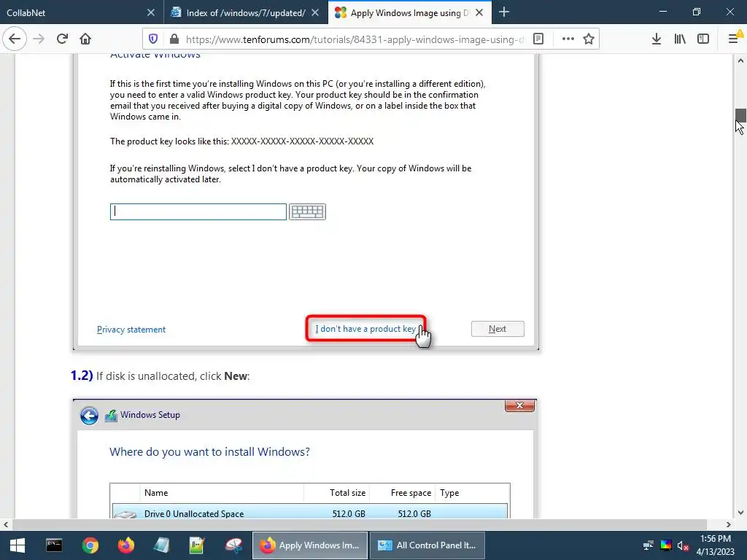The image size is (747, 560).
Task: Click the product key input field
Action: (x=198, y=212)
